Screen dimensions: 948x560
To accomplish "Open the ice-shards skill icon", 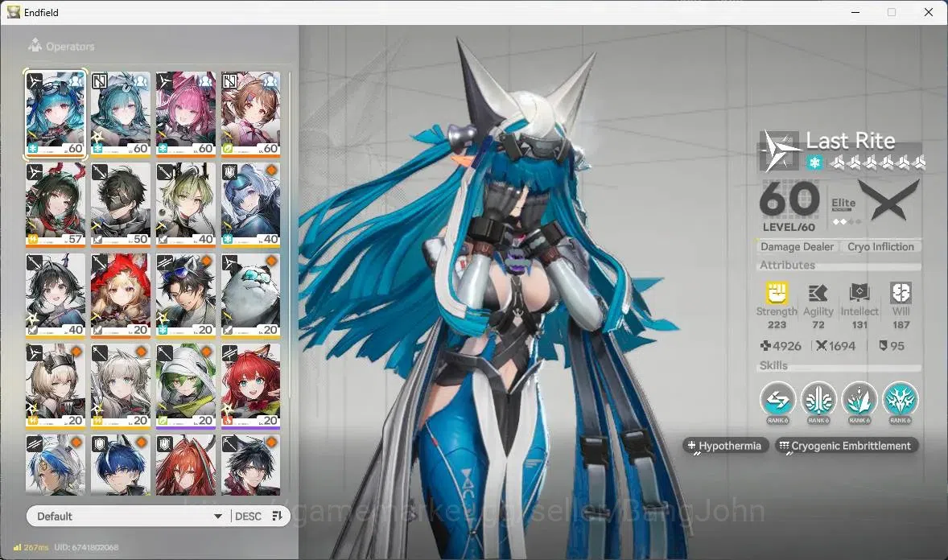I will [859, 400].
